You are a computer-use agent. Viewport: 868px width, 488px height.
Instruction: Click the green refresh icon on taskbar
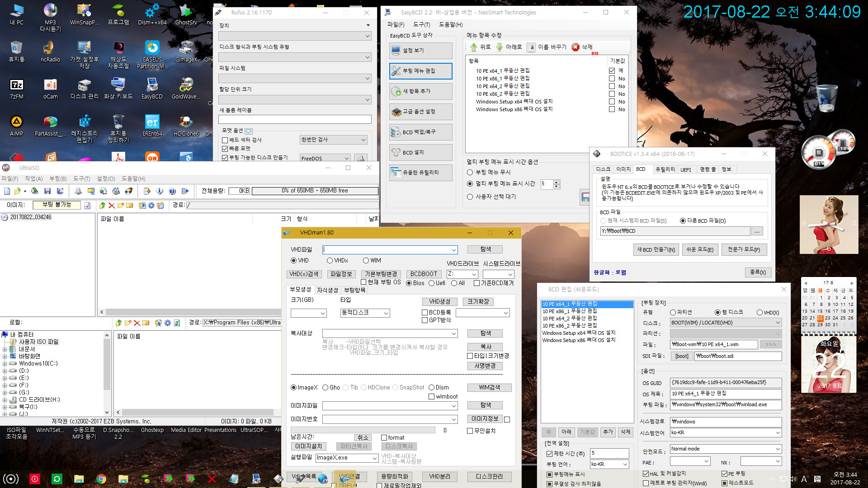57,479
